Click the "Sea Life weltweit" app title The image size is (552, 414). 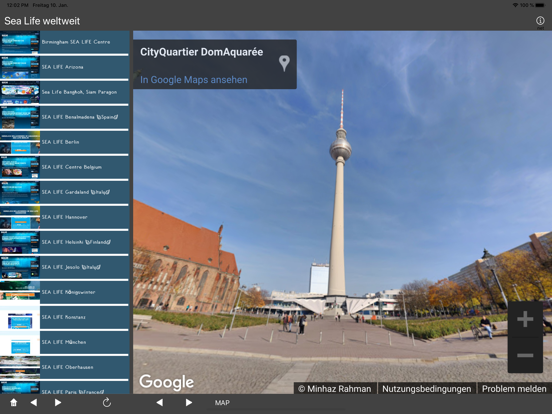[42, 21]
